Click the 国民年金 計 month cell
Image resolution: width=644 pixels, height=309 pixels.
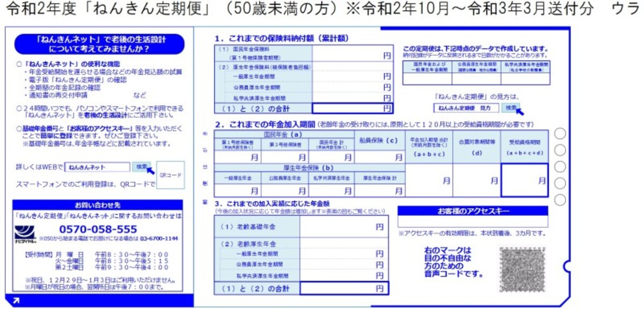click(331, 157)
